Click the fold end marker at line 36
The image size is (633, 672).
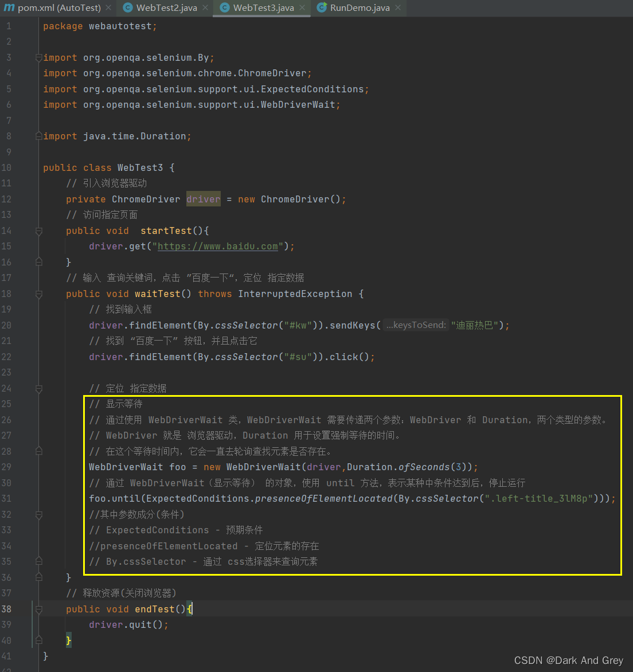38,577
